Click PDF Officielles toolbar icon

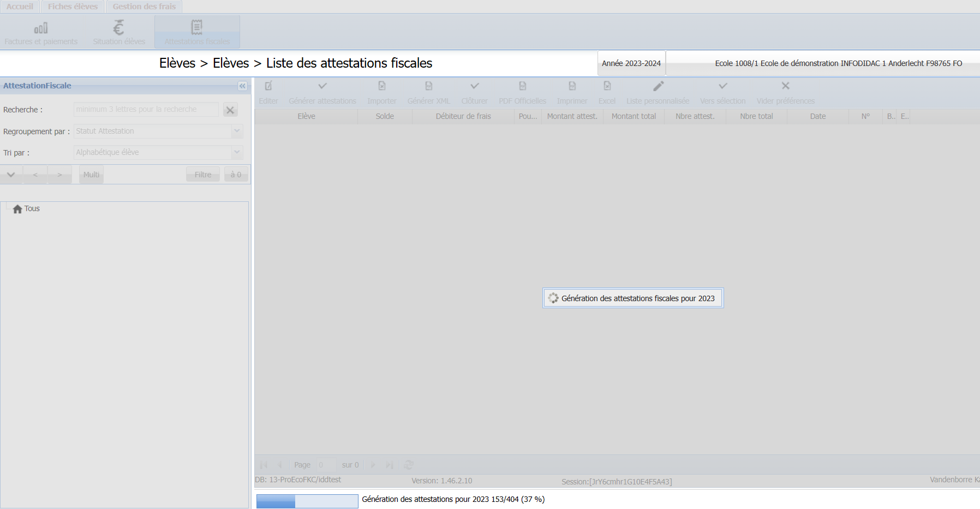click(x=522, y=86)
